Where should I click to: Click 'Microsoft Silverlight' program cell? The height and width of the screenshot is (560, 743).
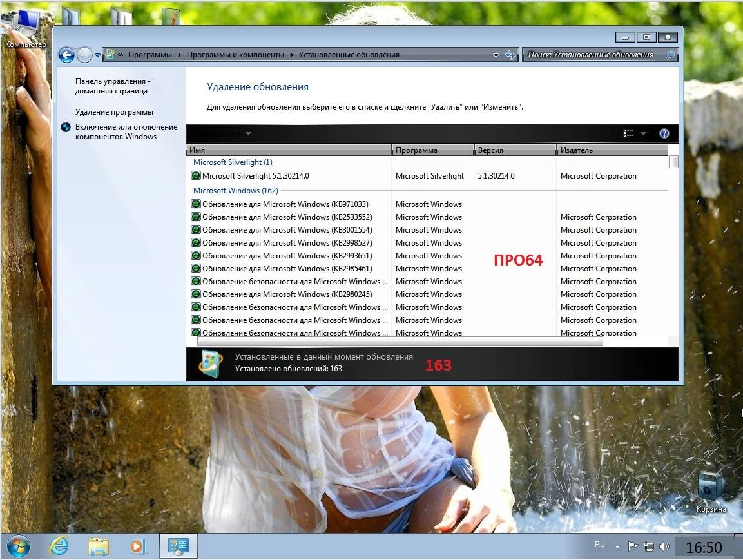[x=430, y=176]
